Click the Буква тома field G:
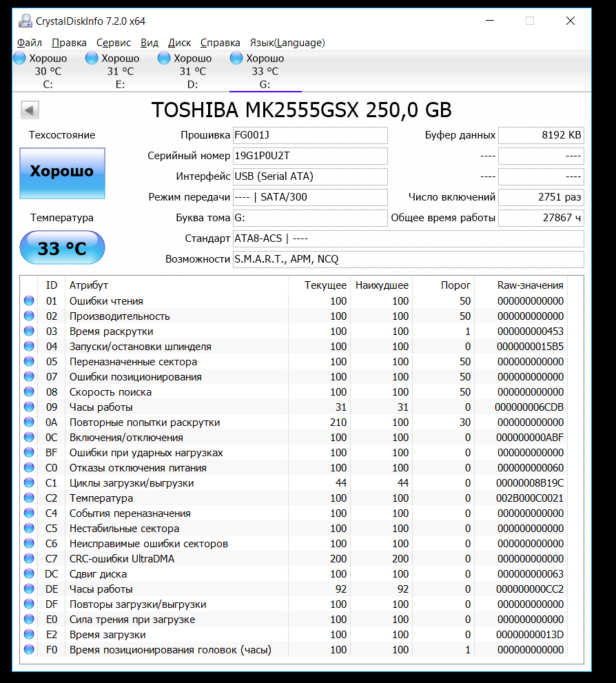This screenshot has height=683, width=616. [310, 218]
